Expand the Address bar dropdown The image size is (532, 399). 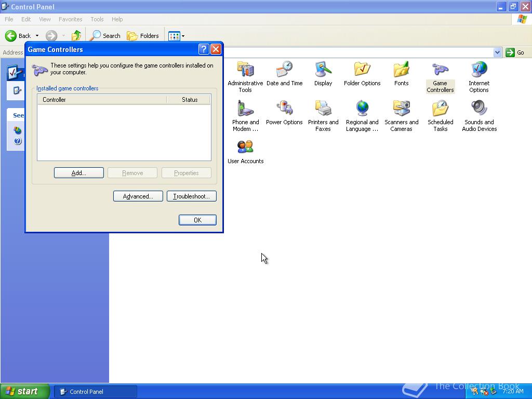coord(497,52)
